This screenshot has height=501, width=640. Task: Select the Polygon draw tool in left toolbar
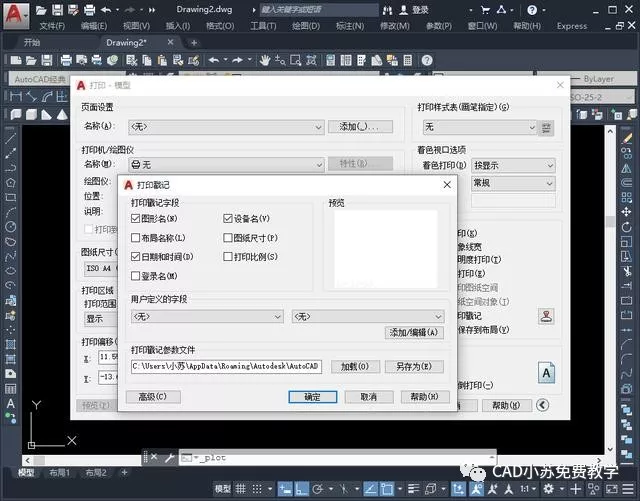click(x=11, y=183)
